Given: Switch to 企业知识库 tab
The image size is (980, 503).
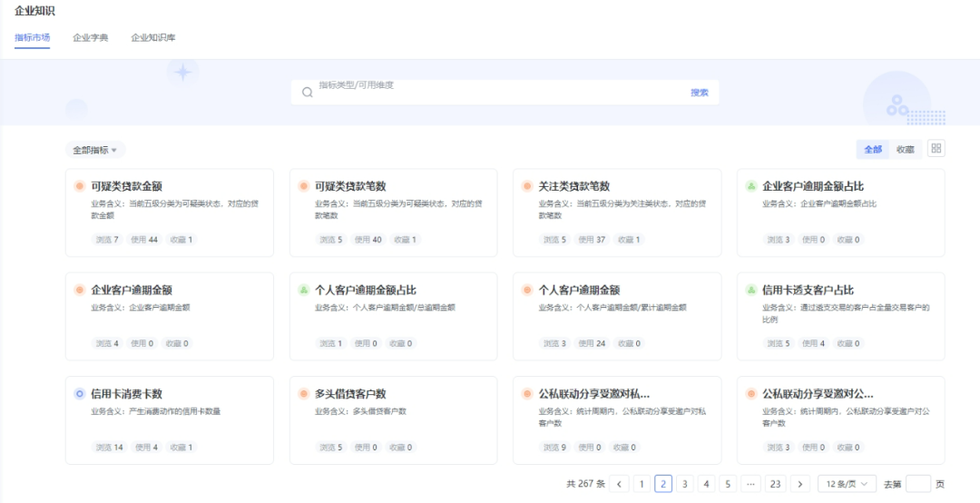Looking at the screenshot, I should [153, 38].
